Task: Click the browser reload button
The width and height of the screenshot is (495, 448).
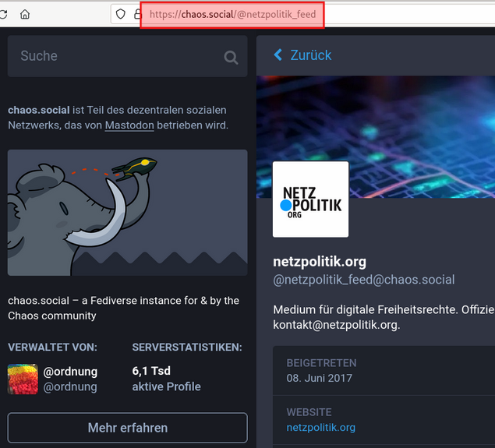Action: (x=2, y=14)
